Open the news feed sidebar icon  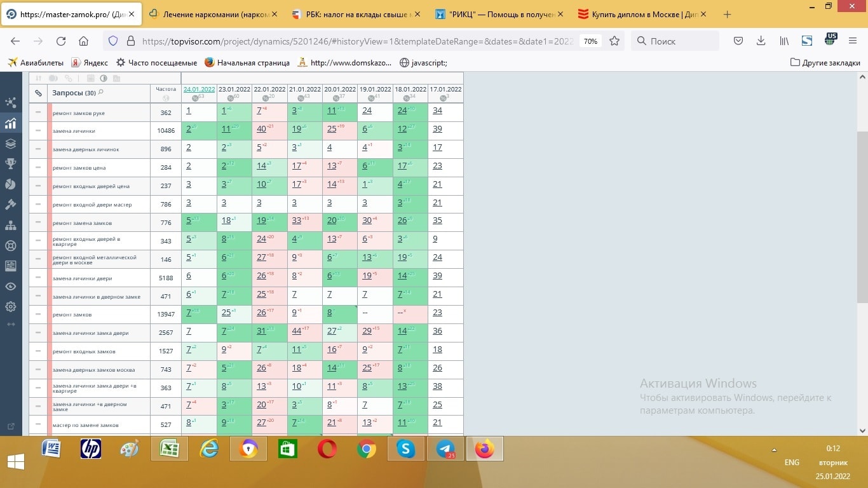pyautogui.click(x=10, y=266)
